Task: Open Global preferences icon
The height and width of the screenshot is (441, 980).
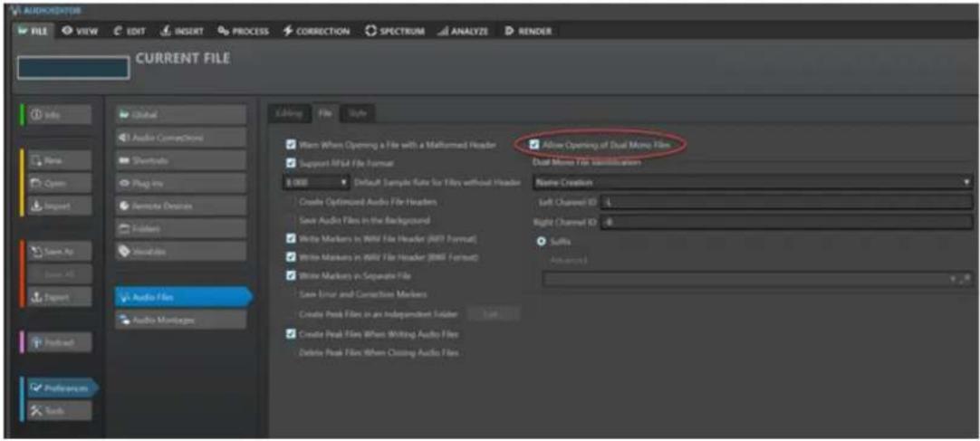Action: 123,115
